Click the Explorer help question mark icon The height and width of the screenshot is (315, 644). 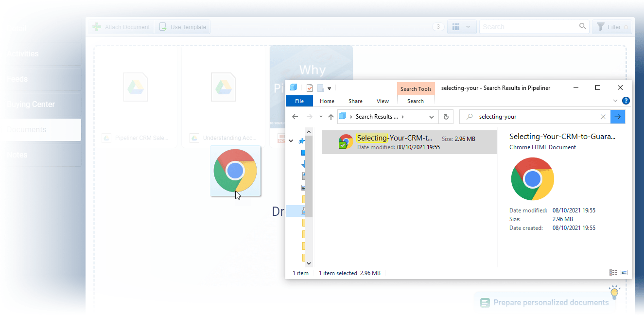tap(626, 101)
